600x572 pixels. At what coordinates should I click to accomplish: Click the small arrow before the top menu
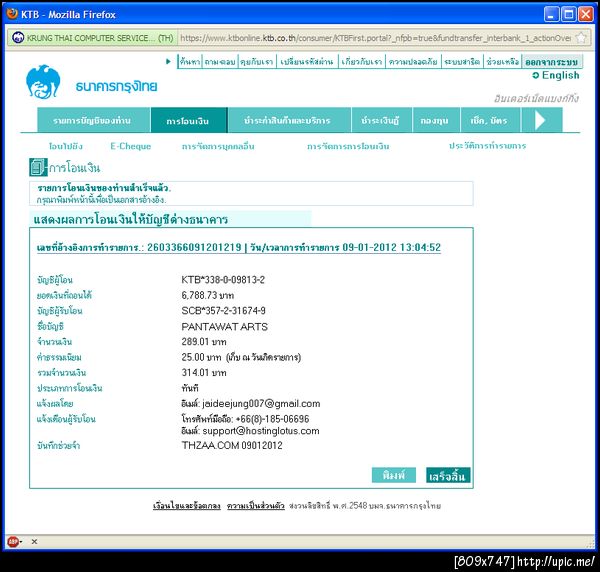click(x=168, y=61)
